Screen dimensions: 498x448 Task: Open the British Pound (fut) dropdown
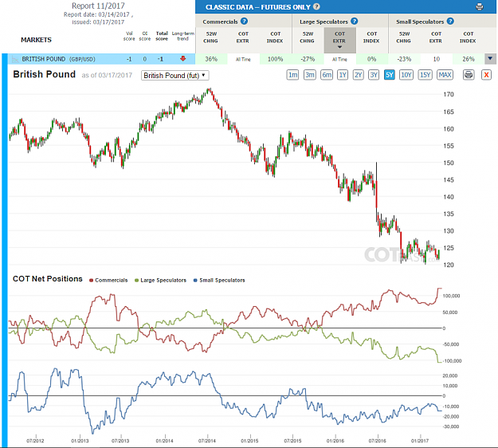click(175, 75)
